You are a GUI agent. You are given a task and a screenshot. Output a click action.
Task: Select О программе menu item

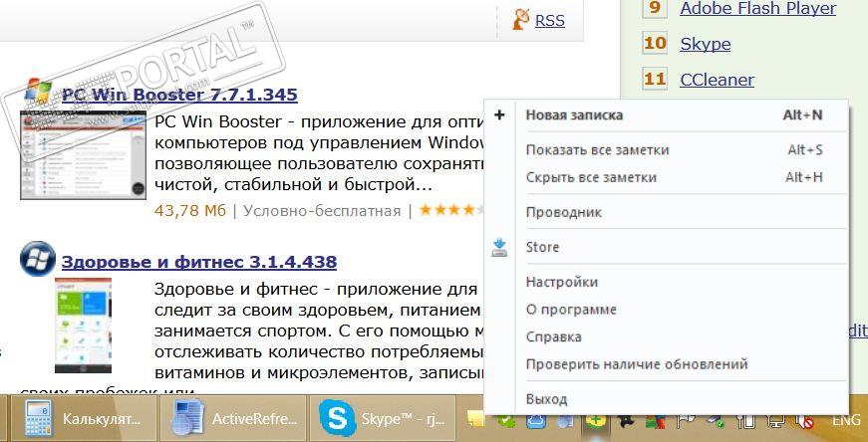pos(667,310)
